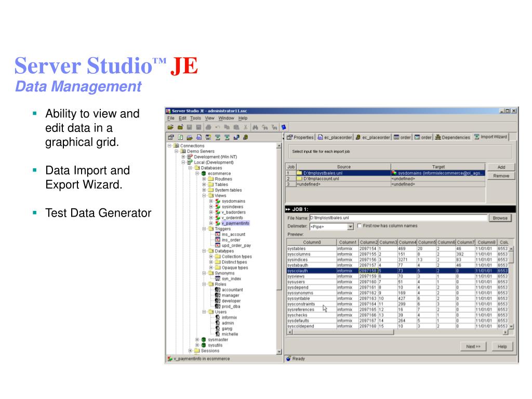Expand the sysutils database node
Screen dimensions: 532x399
(197, 345)
